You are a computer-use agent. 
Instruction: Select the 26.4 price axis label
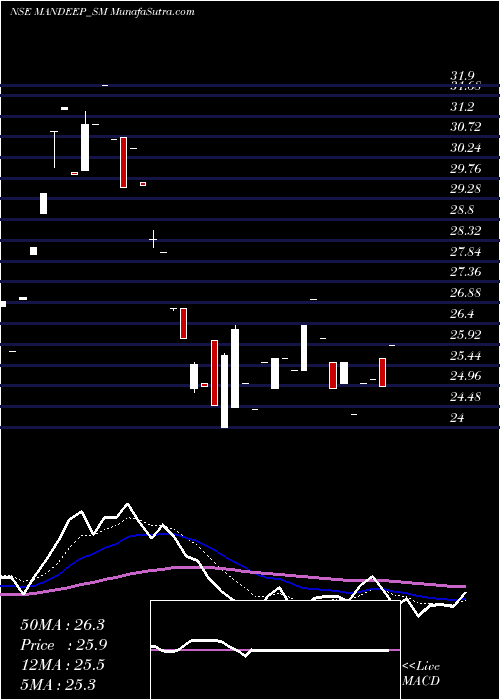click(462, 314)
